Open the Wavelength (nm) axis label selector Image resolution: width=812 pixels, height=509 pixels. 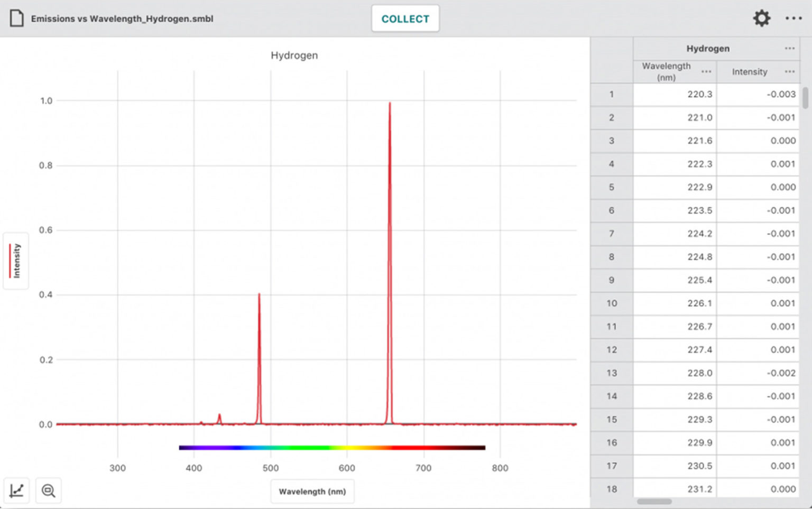pos(312,491)
